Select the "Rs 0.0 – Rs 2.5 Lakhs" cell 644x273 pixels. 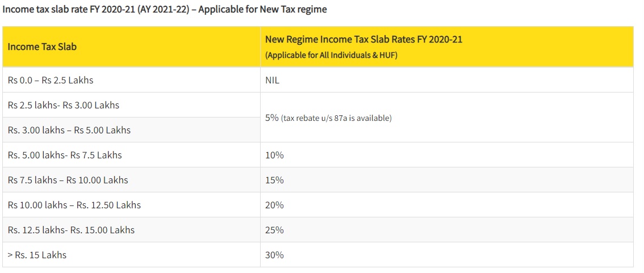(51, 80)
